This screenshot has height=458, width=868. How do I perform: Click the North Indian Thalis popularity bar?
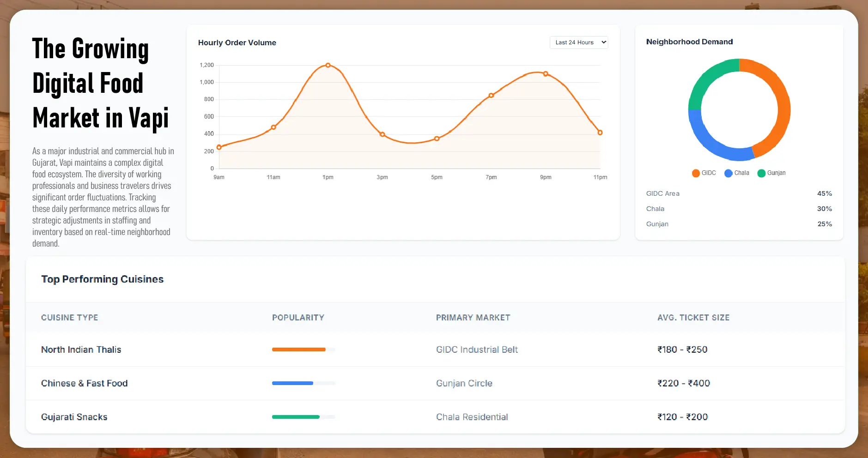[299, 350]
